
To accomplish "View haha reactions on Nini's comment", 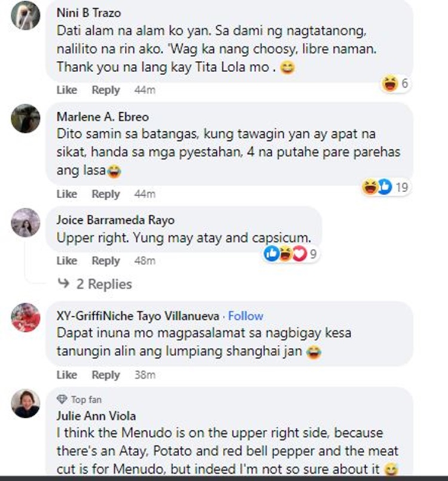I will tap(395, 84).
